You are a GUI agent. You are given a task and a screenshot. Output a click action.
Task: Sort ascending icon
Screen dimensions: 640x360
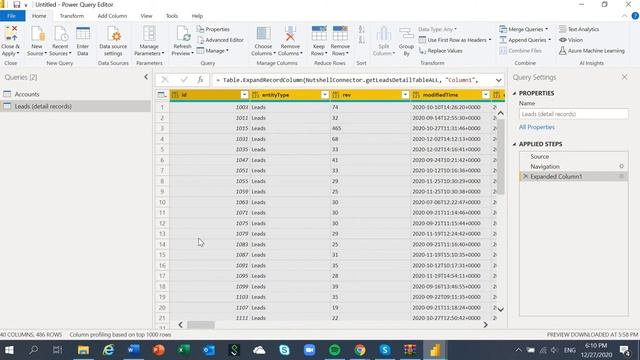click(361, 29)
